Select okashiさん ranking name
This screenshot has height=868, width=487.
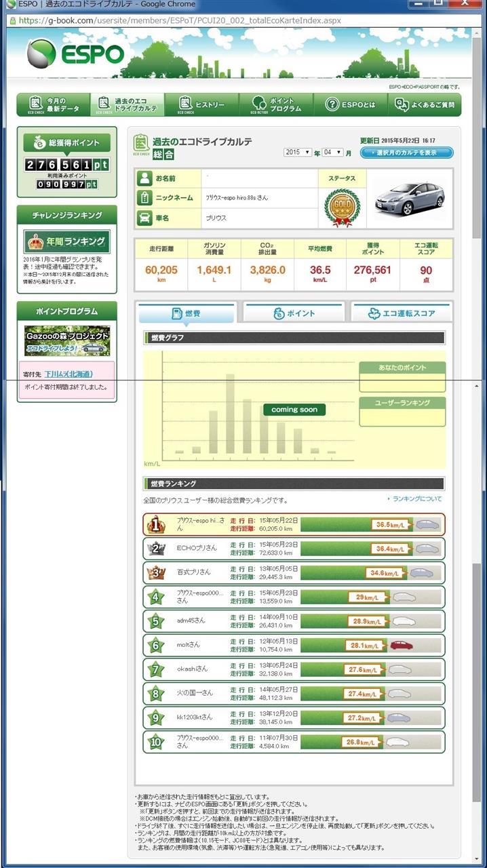[x=192, y=669]
